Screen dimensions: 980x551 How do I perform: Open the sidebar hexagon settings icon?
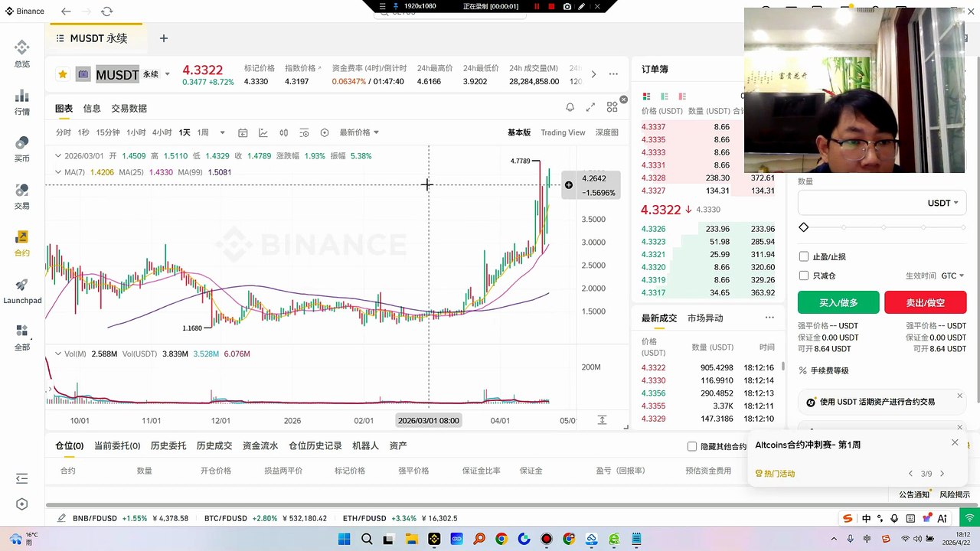tap(21, 504)
